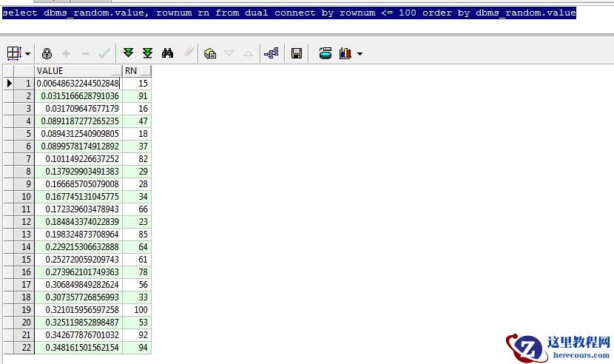The image size is (614, 364).
Task: Click the linked query tree icon
Action: pyautogui.click(x=271, y=53)
